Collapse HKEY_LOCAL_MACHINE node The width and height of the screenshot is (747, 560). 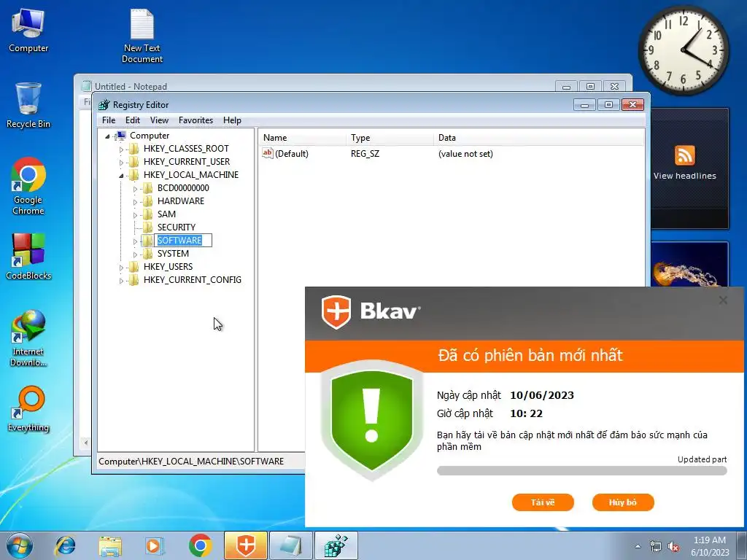(x=121, y=175)
